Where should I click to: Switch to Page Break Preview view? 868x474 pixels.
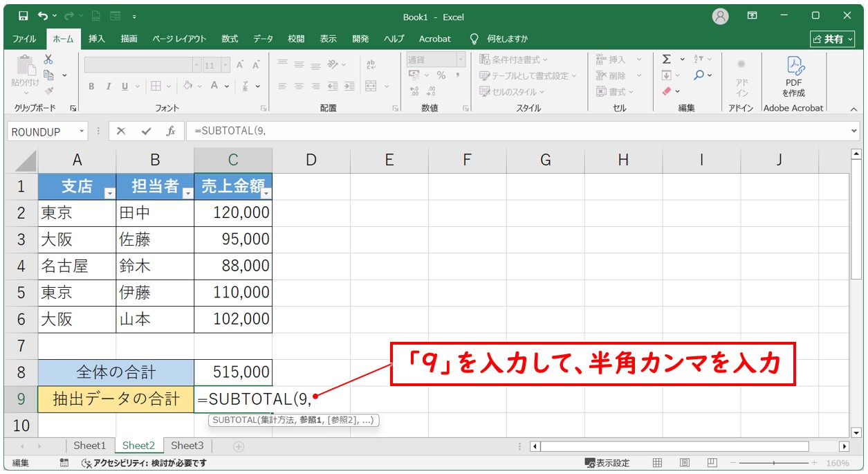tap(711, 463)
